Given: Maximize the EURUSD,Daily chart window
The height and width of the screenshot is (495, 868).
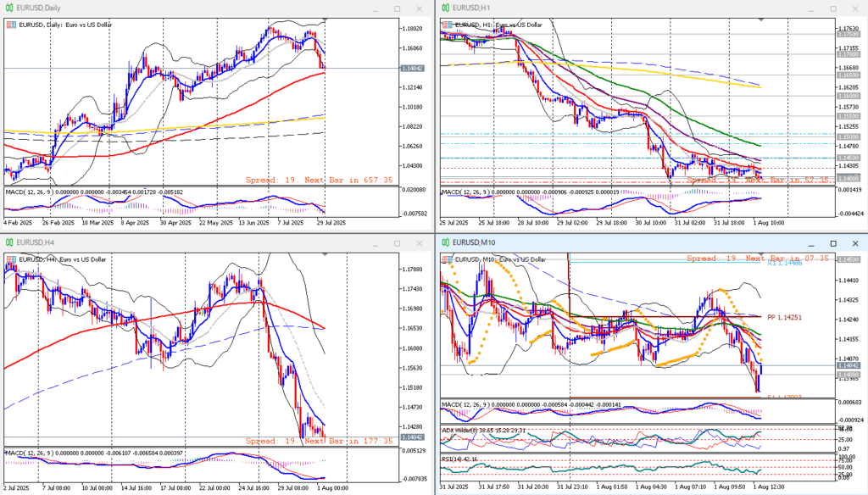Looking at the screenshot, I should click(397, 8).
